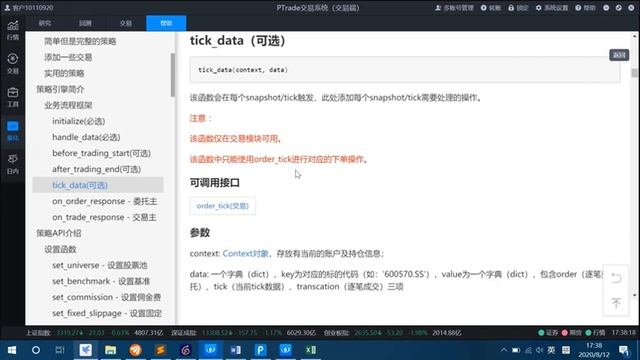Open 多账号管理 multi-account management
The height and width of the screenshot is (360, 640).
[454, 8]
